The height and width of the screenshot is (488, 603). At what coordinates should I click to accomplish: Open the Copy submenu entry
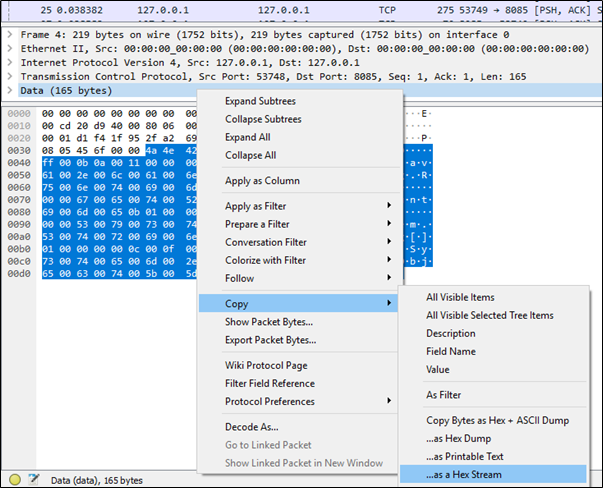point(298,303)
